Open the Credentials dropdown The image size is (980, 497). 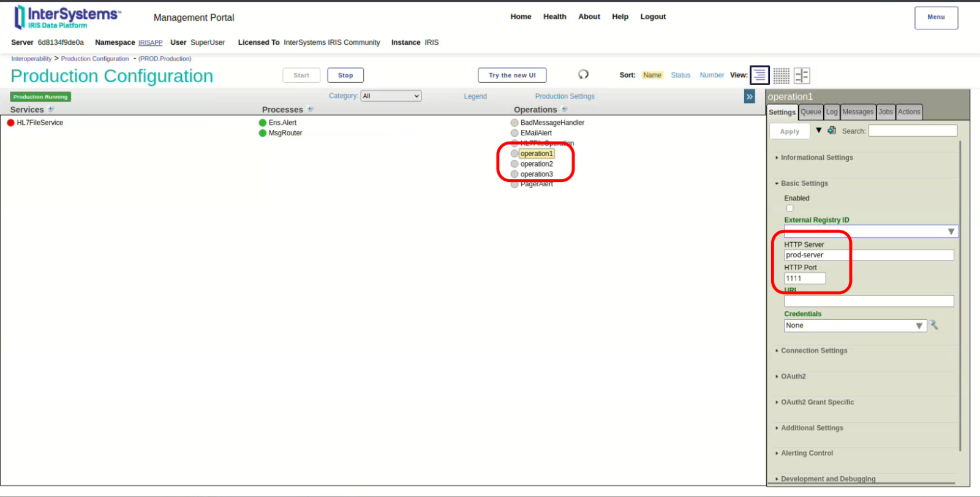point(855,326)
